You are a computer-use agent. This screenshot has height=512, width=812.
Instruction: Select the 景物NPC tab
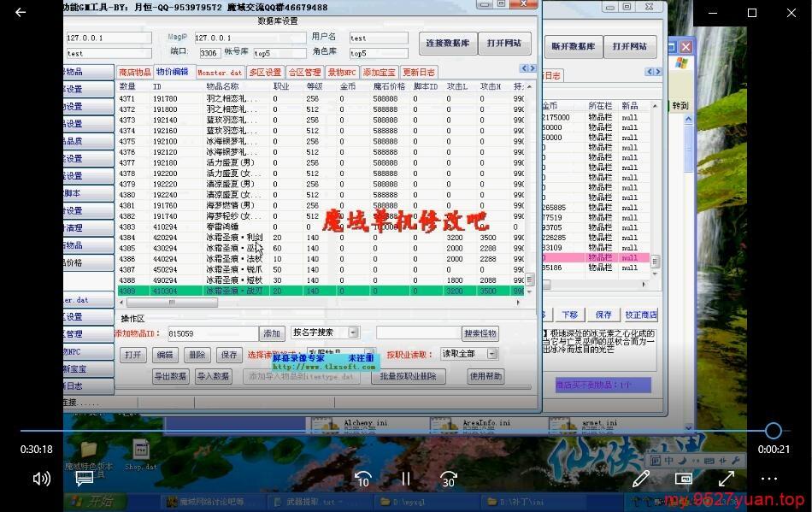point(342,73)
